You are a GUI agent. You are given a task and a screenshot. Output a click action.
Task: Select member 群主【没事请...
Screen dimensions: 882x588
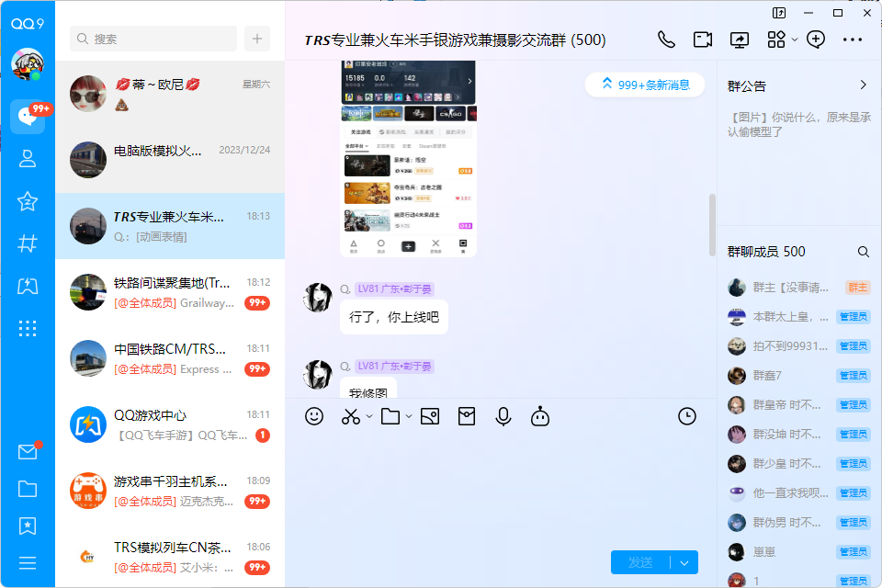pyautogui.click(x=798, y=288)
